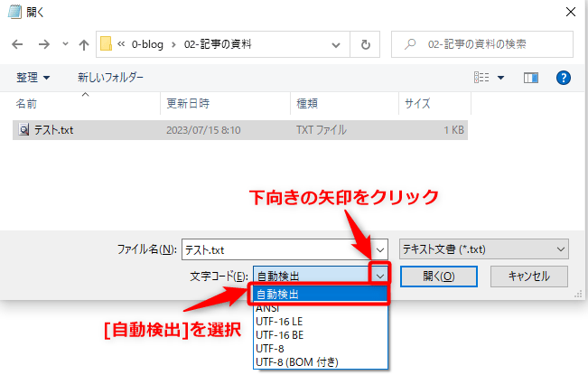Click the back navigation arrow
Image resolution: width=588 pixels, height=375 pixels.
(x=17, y=43)
